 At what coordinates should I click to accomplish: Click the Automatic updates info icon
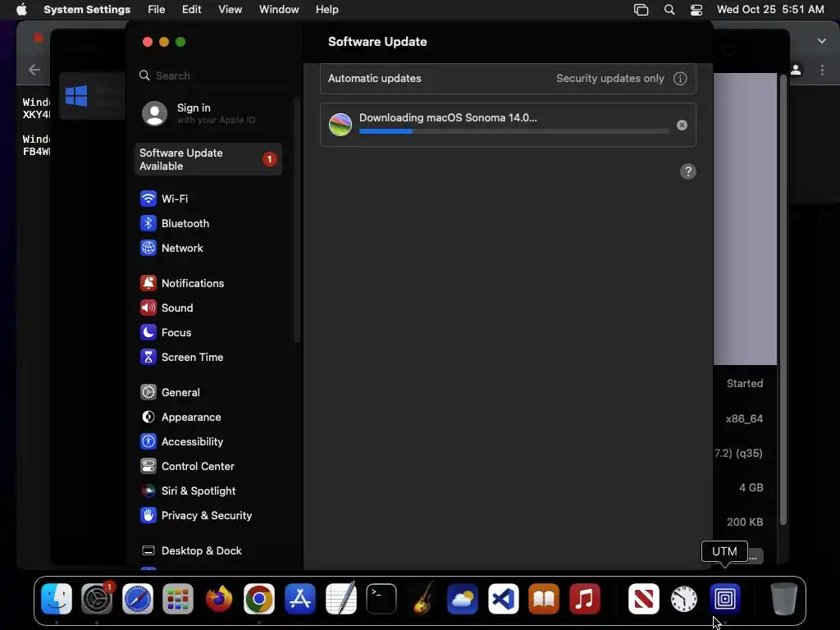click(680, 79)
